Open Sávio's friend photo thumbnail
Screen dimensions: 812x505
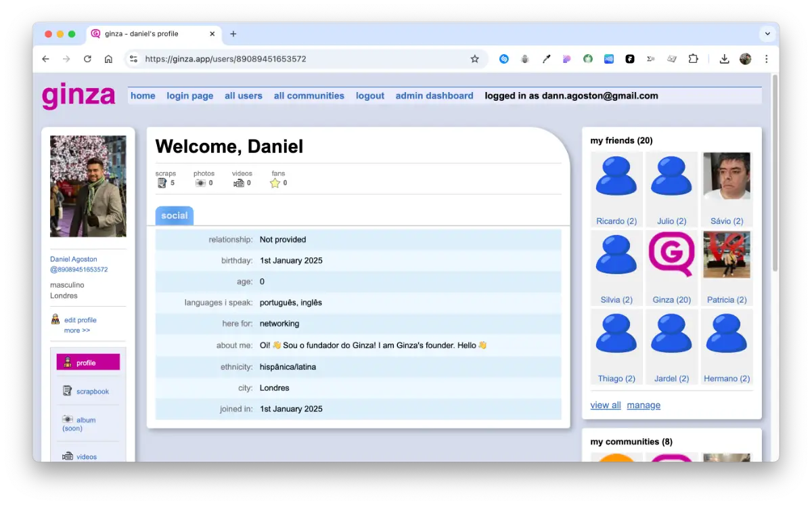click(x=727, y=177)
